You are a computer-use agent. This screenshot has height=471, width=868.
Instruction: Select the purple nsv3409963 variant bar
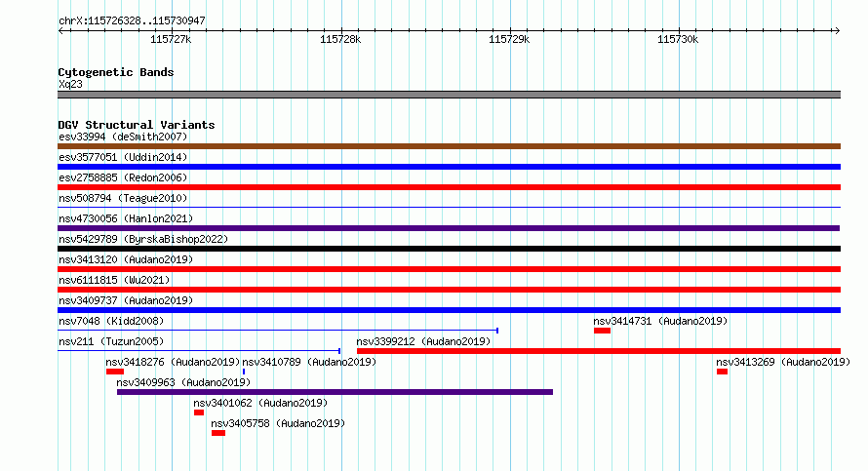335,392
